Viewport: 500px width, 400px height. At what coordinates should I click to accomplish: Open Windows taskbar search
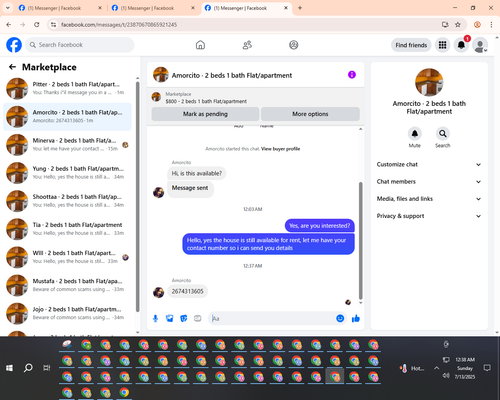28,368
